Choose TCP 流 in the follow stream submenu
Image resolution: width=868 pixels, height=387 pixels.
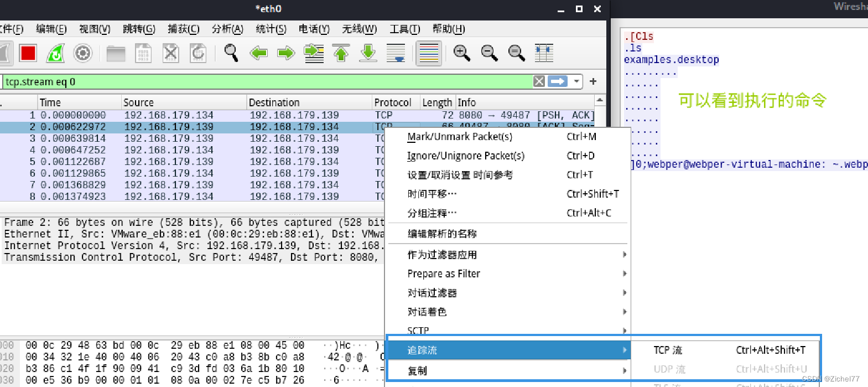726,350
